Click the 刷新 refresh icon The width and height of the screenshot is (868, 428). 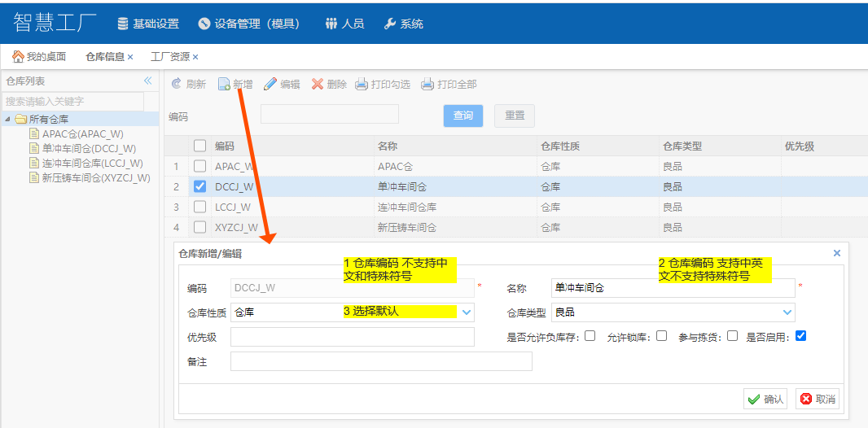tap(176, 84)
